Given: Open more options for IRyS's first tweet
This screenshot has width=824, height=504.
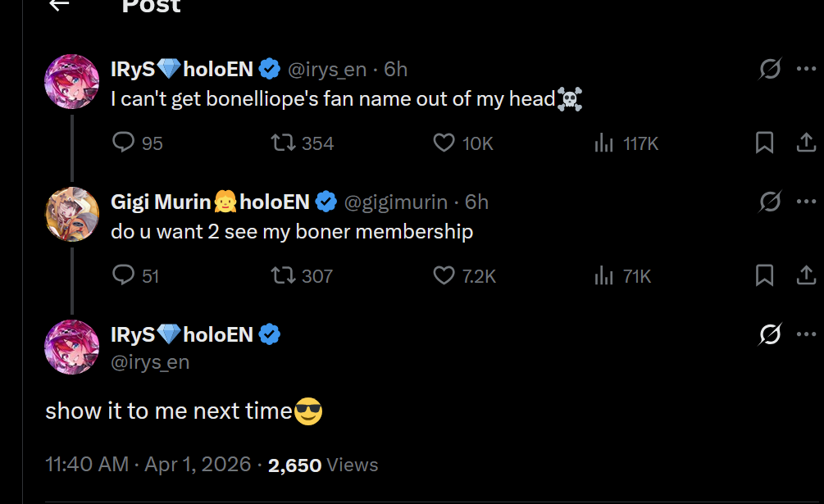Looking at the screenshot, I should pyautogui.click(x=806, y=69).
